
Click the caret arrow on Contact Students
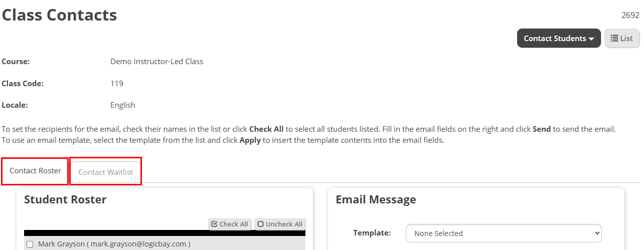point(592,39)
